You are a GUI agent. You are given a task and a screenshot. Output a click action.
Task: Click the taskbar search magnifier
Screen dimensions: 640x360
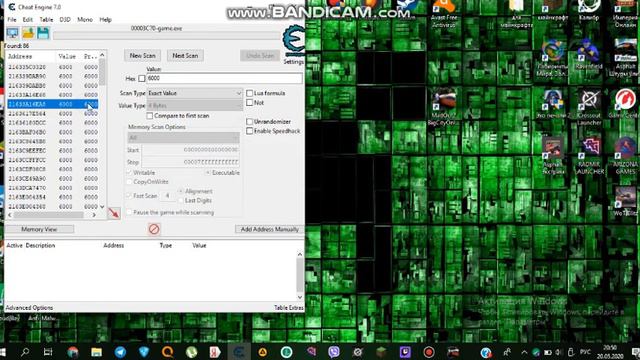tap(25, 352)
